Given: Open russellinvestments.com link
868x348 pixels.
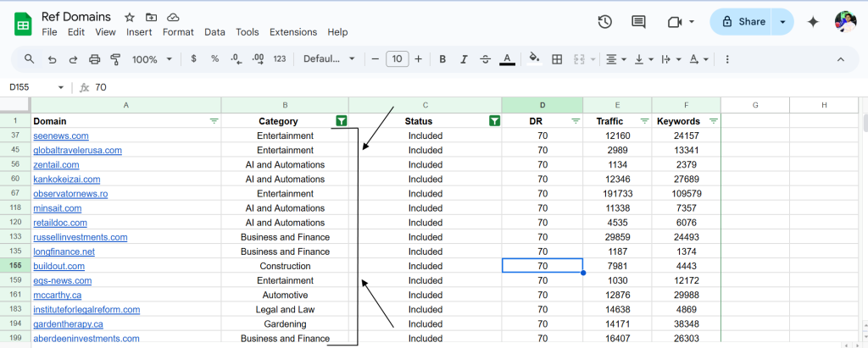Looking at the screenshot, I should pos(81,237).
